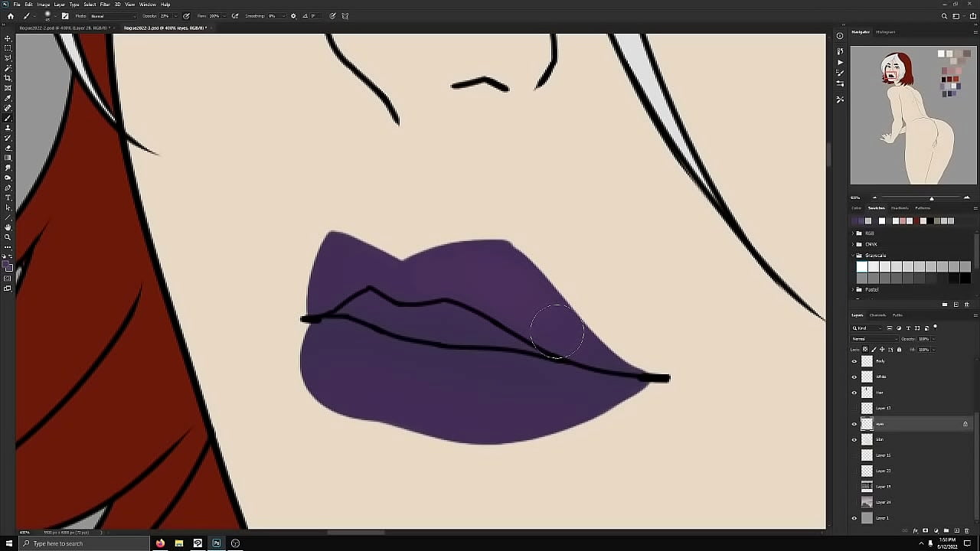Select the Eraser tool

pyautogui.click(x=8, y=147)
